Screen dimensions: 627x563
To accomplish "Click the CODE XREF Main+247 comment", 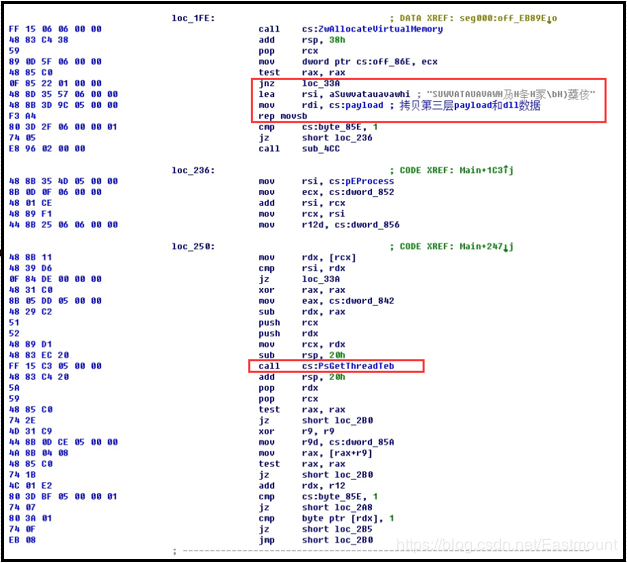I will tap(451, 246).
